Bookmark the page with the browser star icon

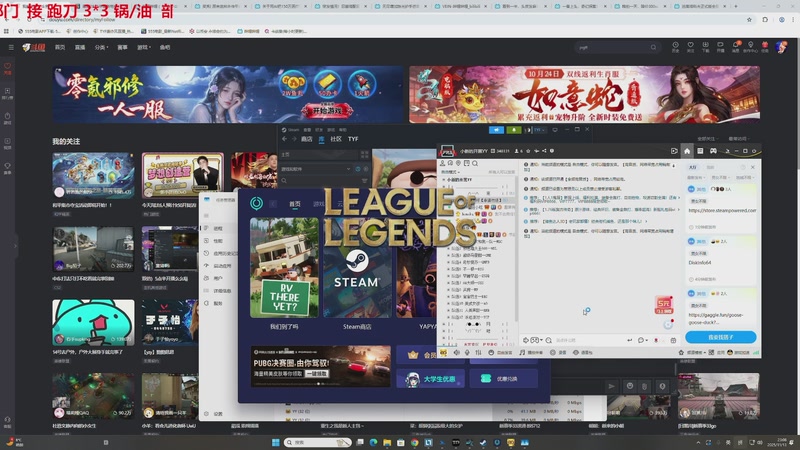coord(749,19)
